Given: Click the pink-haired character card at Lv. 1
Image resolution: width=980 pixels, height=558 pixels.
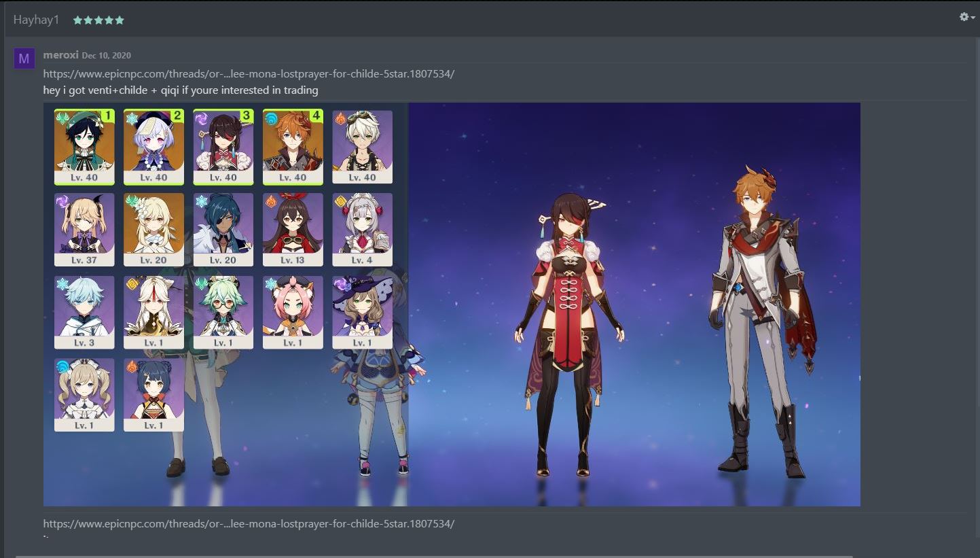Looking at the screenshot, I should [x=293, y=313].
